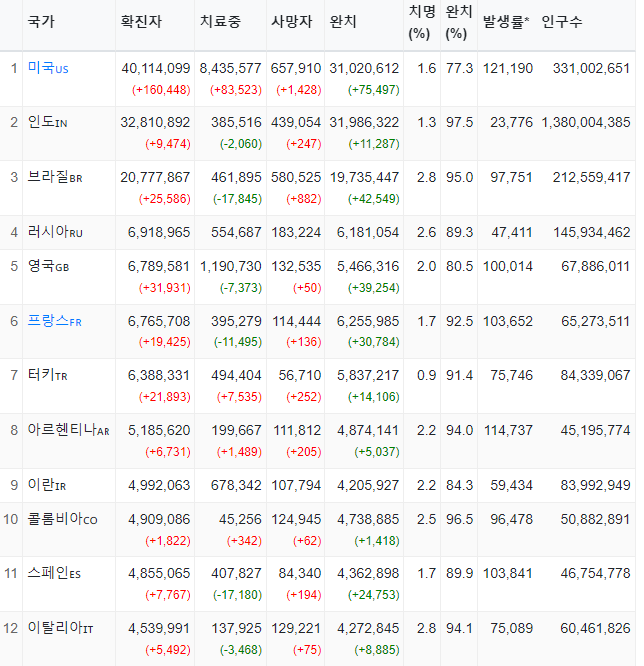Click Spain confirmed cases 4,855,065
The height and width of the screenshot is (666, 644).
[159, 573]
